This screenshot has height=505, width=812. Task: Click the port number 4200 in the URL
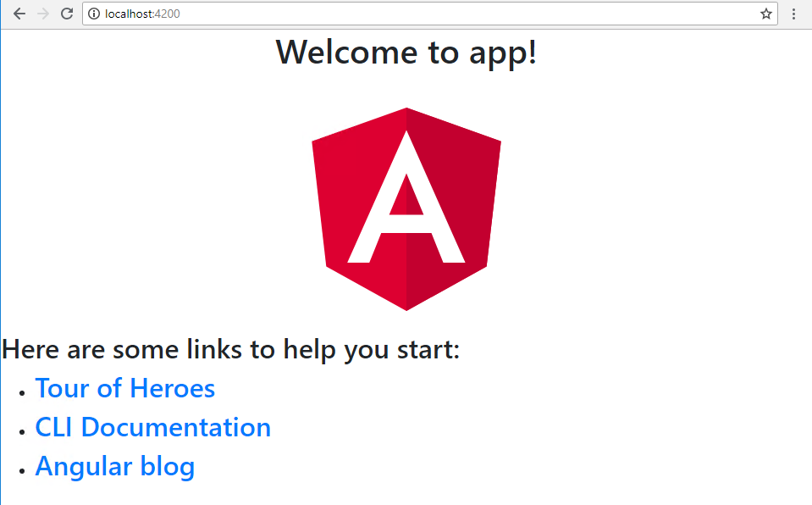tap(167, 14)
